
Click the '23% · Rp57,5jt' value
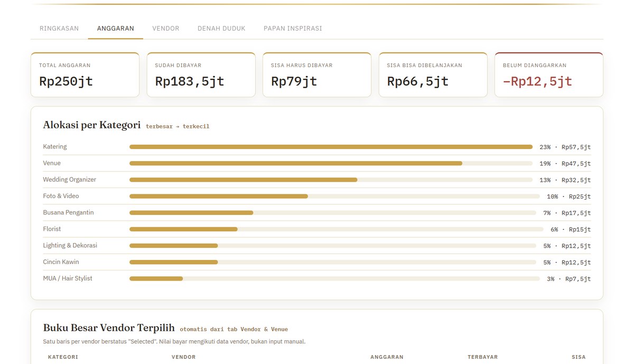pos(565,147)
